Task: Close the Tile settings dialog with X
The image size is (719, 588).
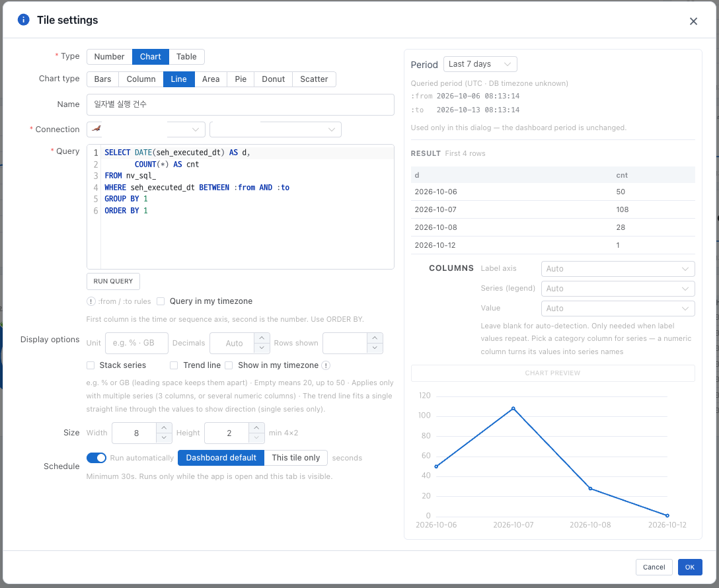Action: pos(693,21)
